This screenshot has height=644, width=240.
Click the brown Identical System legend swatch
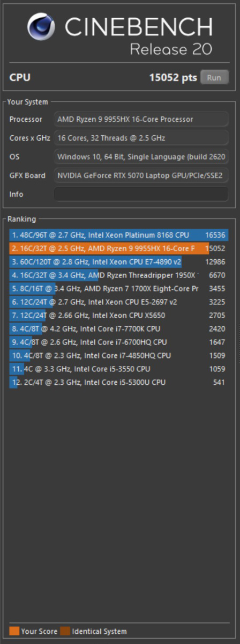click(65, 631)
